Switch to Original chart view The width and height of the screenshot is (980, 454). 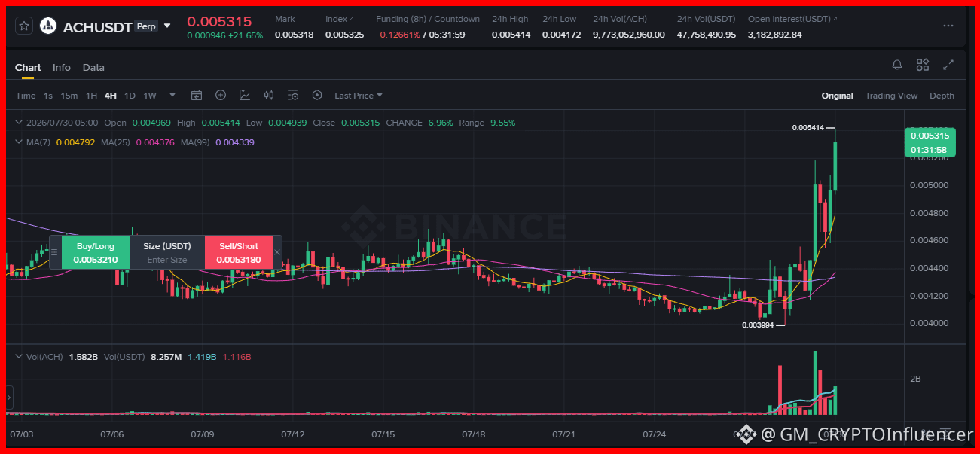coord(837,96)
